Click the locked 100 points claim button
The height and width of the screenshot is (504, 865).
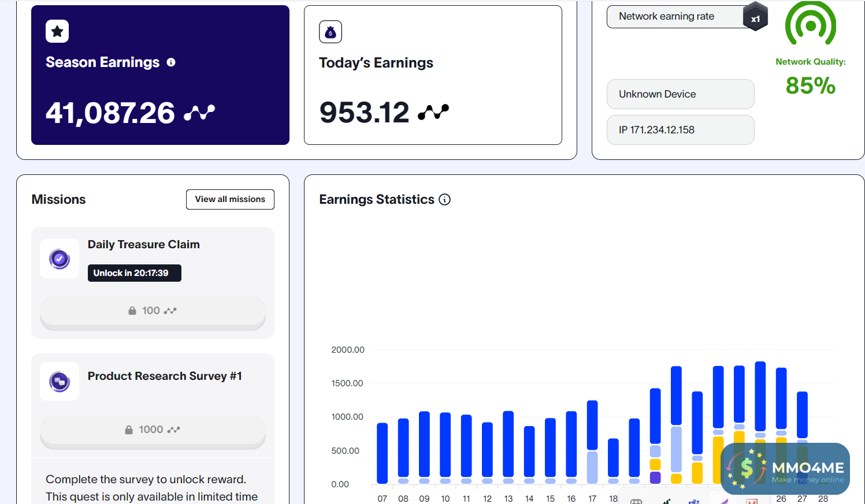coord(153,312)
